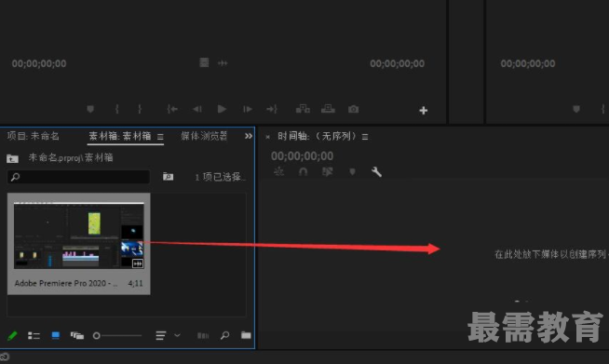Screen dimensions: 609x364
Task: Toggle project write lock pencil icon
Action: click(x=12, y=335)
